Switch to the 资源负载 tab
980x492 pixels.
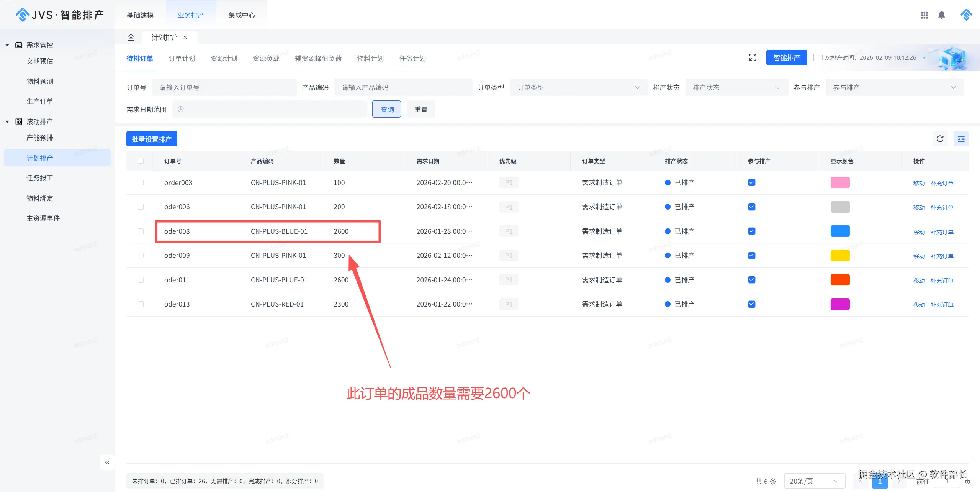pos(266,58)
